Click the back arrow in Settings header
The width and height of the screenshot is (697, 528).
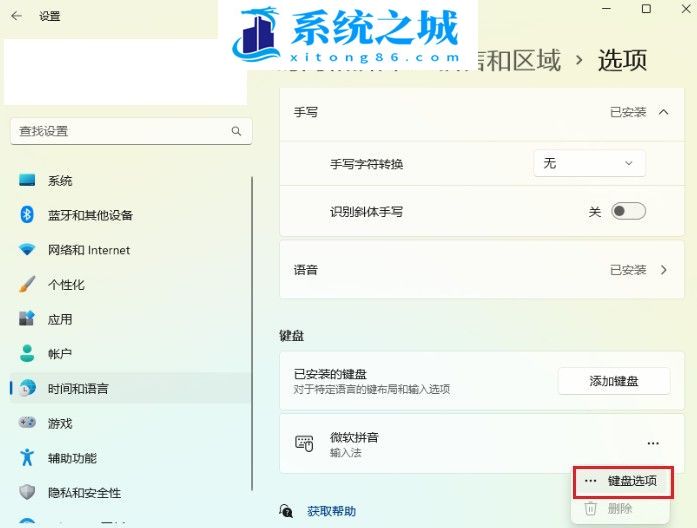coord(16,16)
